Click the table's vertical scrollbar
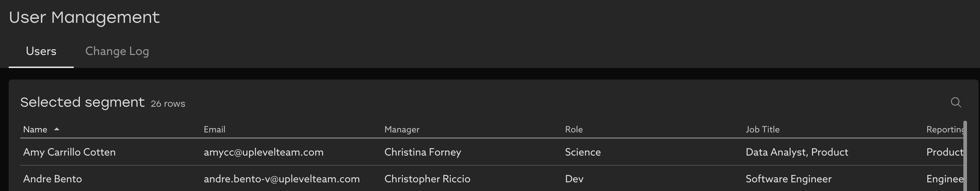This screenshot has height=191, width=980. [x=965, y=156]
